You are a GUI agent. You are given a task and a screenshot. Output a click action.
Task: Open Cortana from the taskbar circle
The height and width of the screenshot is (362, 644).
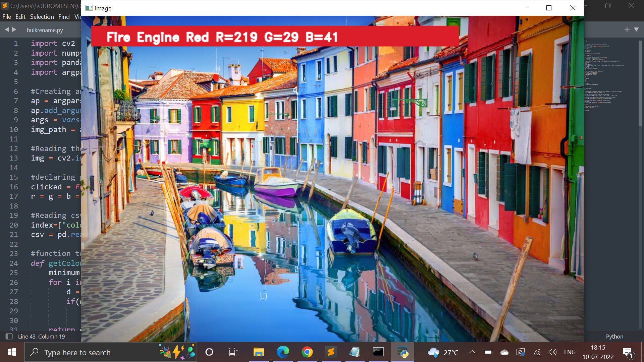click(209, 352)
